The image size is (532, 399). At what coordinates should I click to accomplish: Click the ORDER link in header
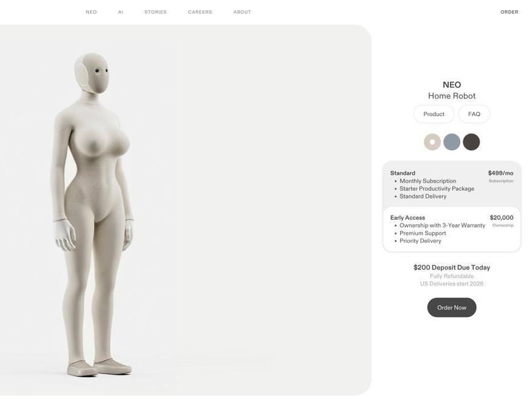[x=510, y=12]
